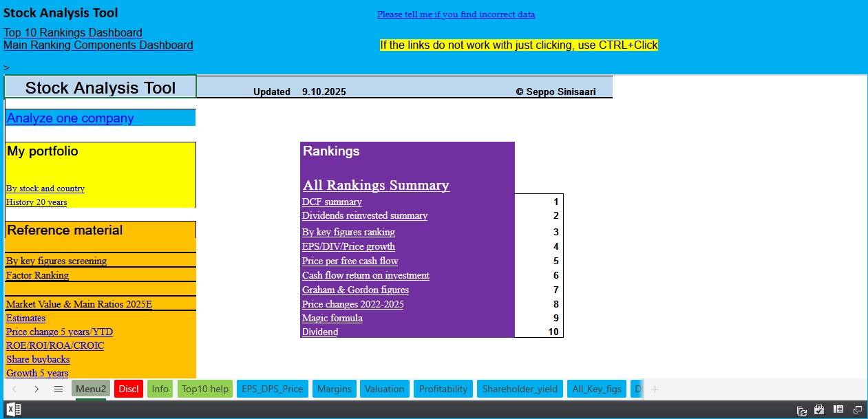Add a new sheet with plus icon
The image size is (868, 419).
(655, 389)
